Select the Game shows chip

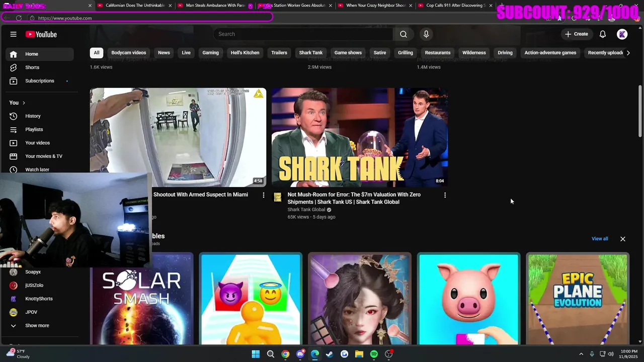(348, 53)
